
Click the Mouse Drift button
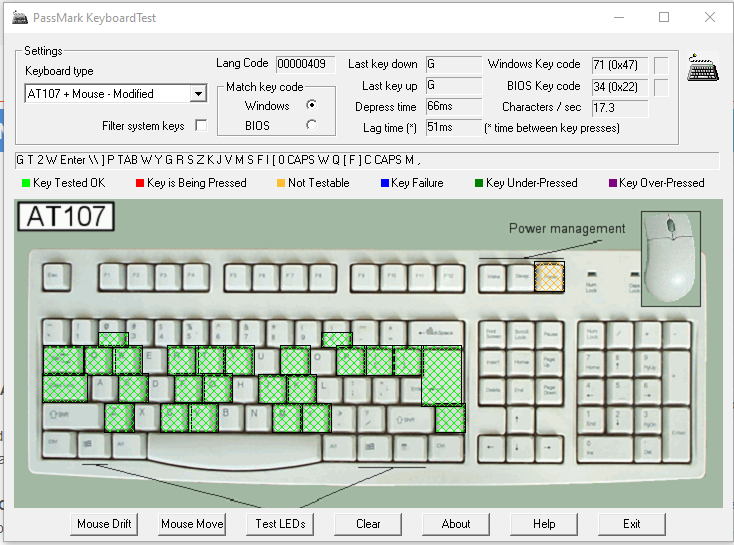[104, 524]
